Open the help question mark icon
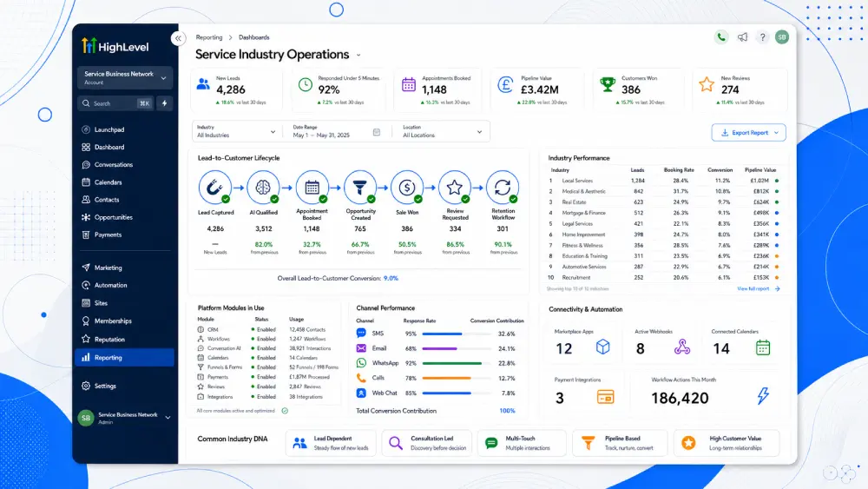Image resolution: width=868 pixels, height=489 pixels. coord(762,37)
